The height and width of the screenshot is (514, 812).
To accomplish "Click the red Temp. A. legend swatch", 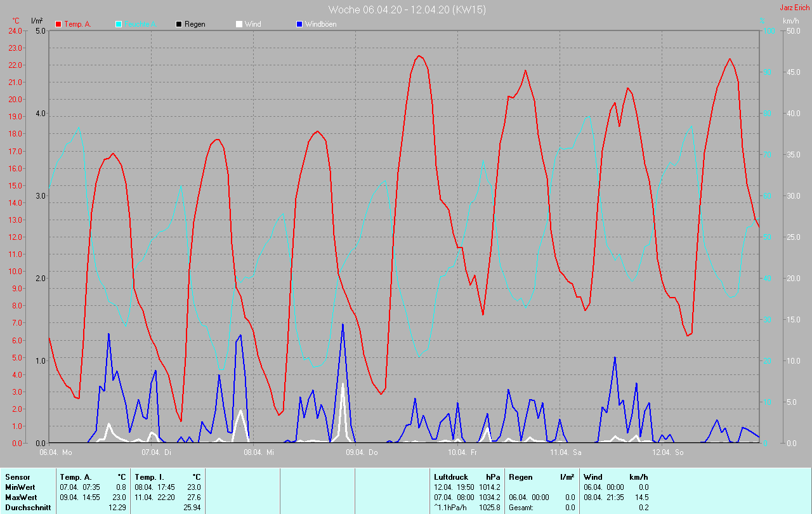I will coord(58,24).
